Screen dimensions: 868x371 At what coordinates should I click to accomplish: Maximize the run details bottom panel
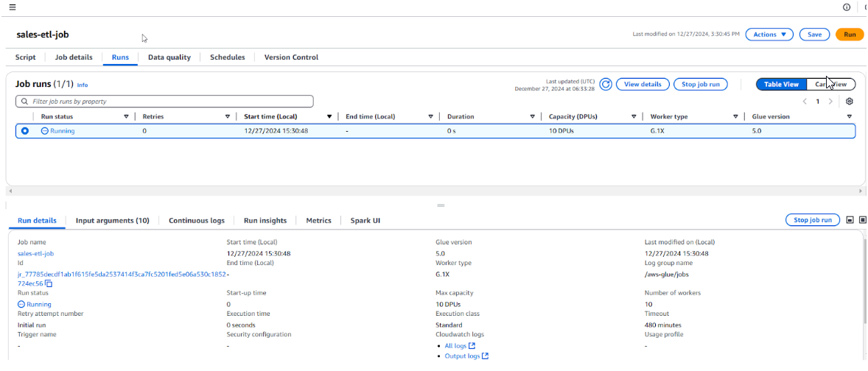861,220
